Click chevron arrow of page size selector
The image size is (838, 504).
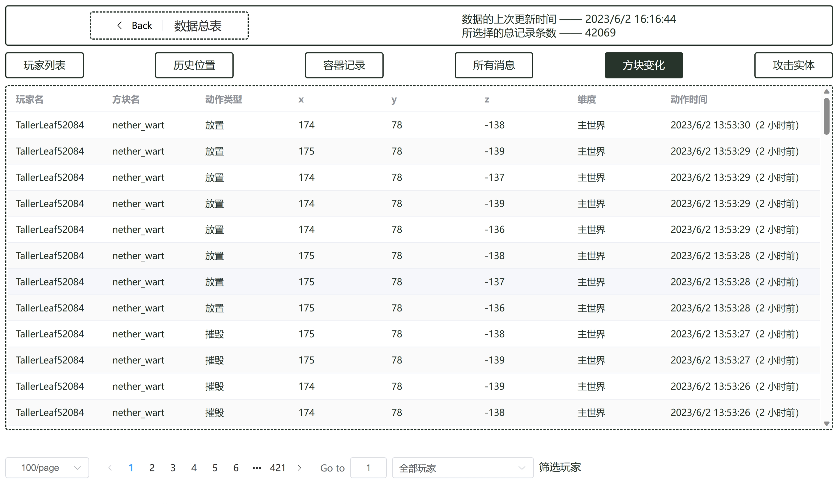(77, 468)
